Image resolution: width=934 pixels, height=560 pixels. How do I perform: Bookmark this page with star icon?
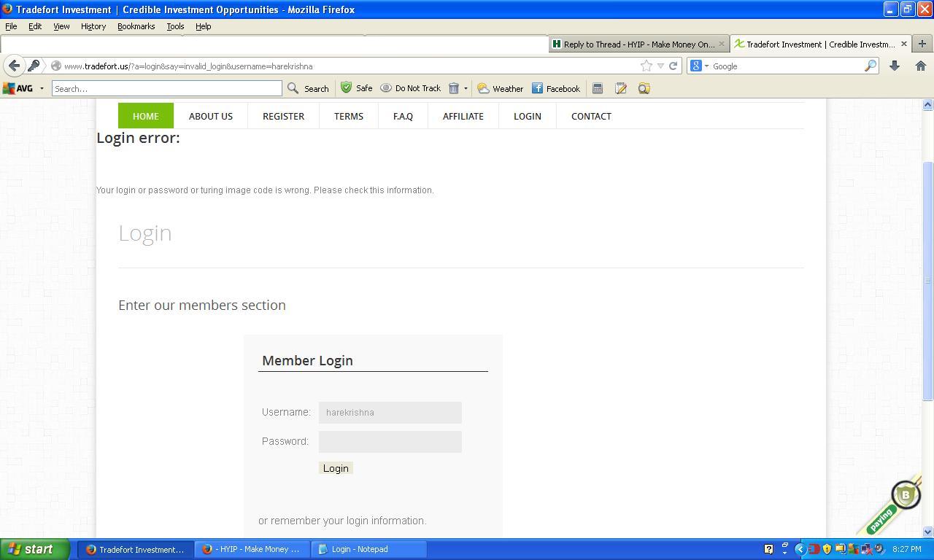click(x=646, y=66)
